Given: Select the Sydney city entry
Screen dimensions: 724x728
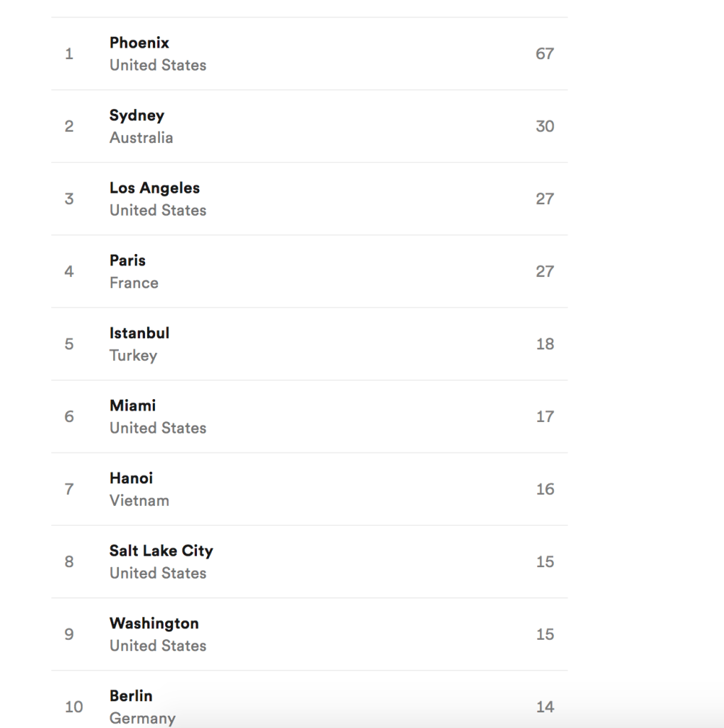Looking at the screenshot, I should coord(137,115).
